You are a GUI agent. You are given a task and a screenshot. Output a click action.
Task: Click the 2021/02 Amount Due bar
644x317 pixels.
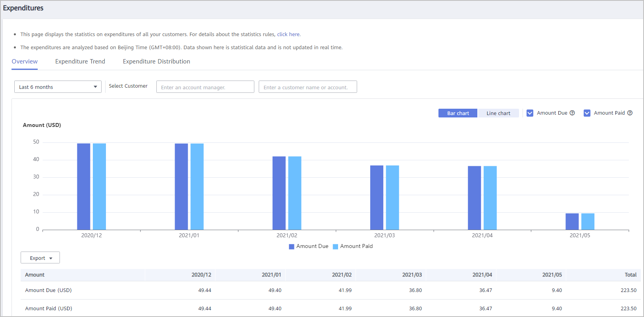(x=279, y=193)
